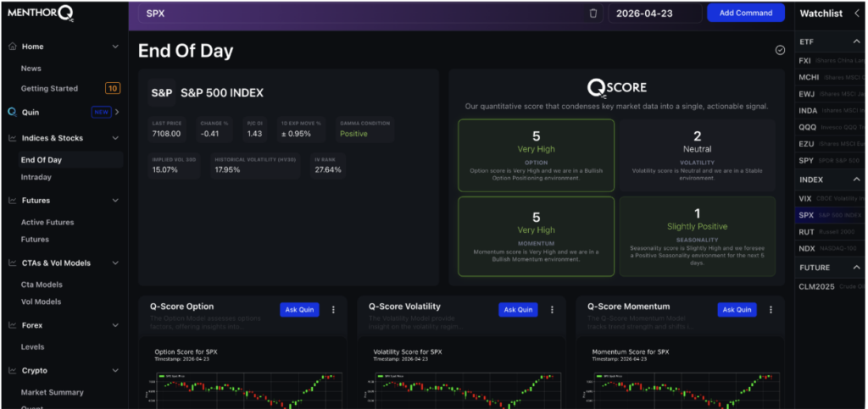Click the trash icon next to SPX command

click(x=593, y=14)
